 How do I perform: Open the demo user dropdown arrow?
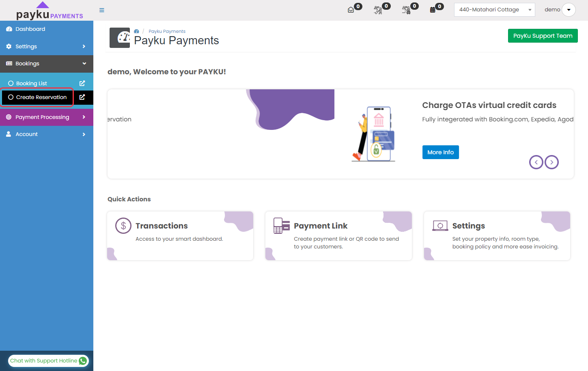[x=569, y=10]
